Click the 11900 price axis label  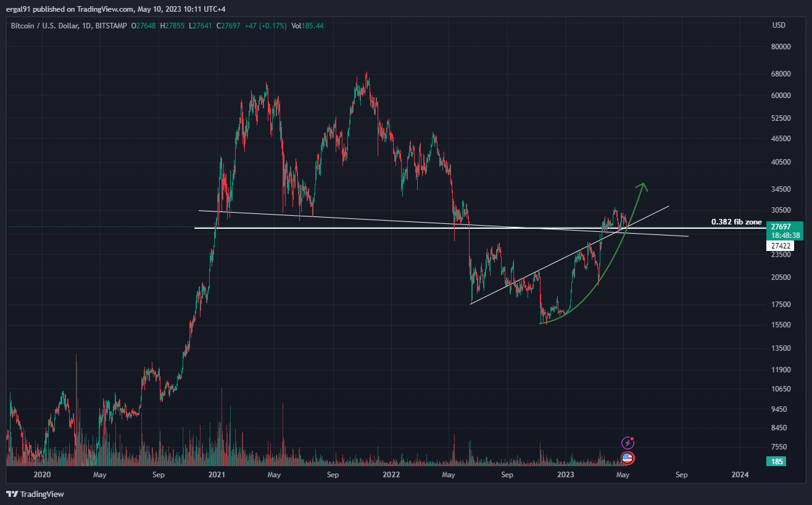781,370
